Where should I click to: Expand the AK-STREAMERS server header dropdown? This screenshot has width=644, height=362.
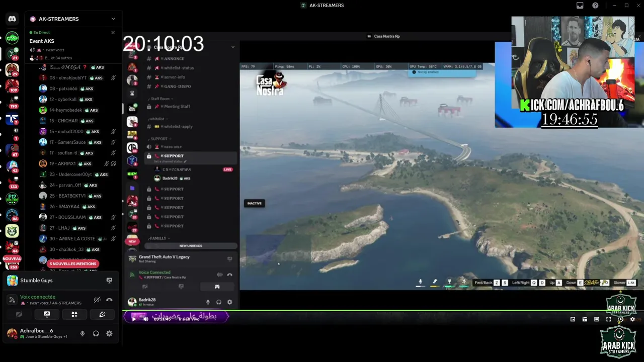113,19
